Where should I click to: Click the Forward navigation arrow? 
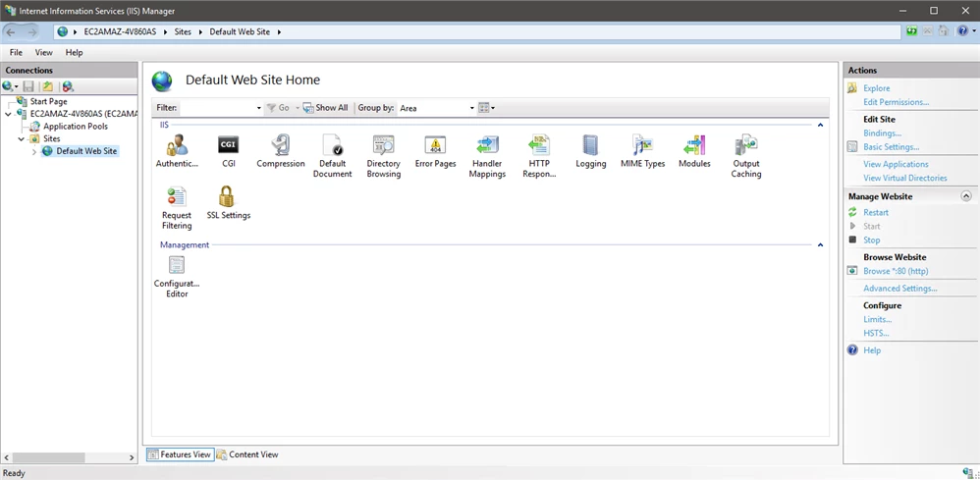pos(31,31)
